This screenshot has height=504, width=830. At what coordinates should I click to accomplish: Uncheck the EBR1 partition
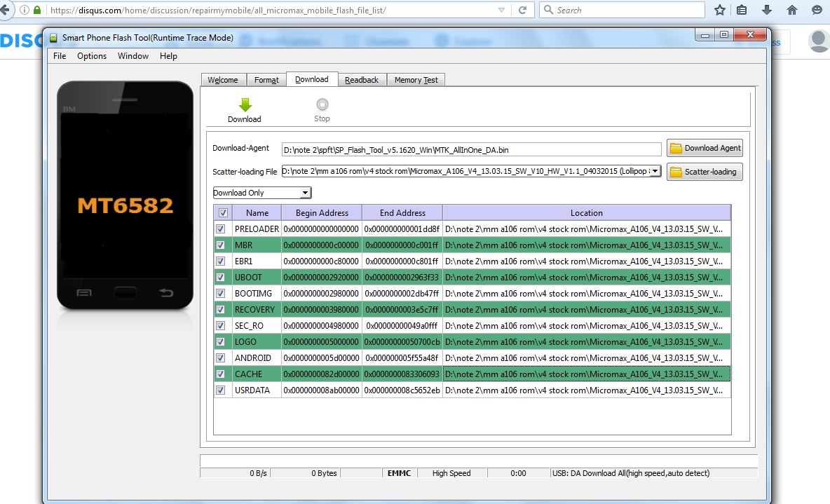click(x=221, y=261)
